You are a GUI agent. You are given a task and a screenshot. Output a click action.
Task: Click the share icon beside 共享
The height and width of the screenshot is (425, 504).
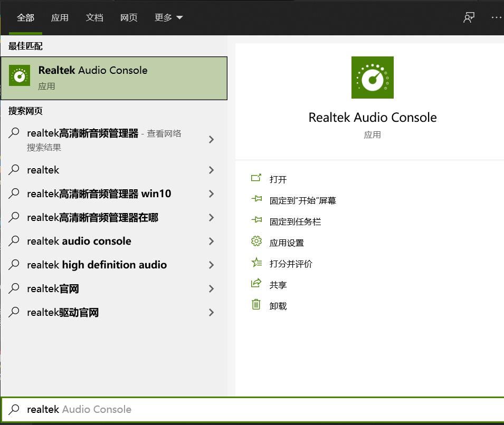click(x=256, y=284)
